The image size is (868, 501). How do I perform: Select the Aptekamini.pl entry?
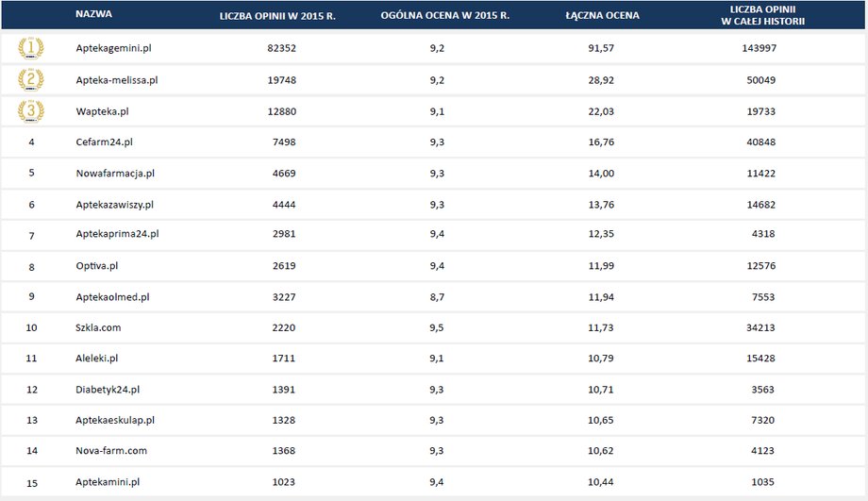[108, 482]
